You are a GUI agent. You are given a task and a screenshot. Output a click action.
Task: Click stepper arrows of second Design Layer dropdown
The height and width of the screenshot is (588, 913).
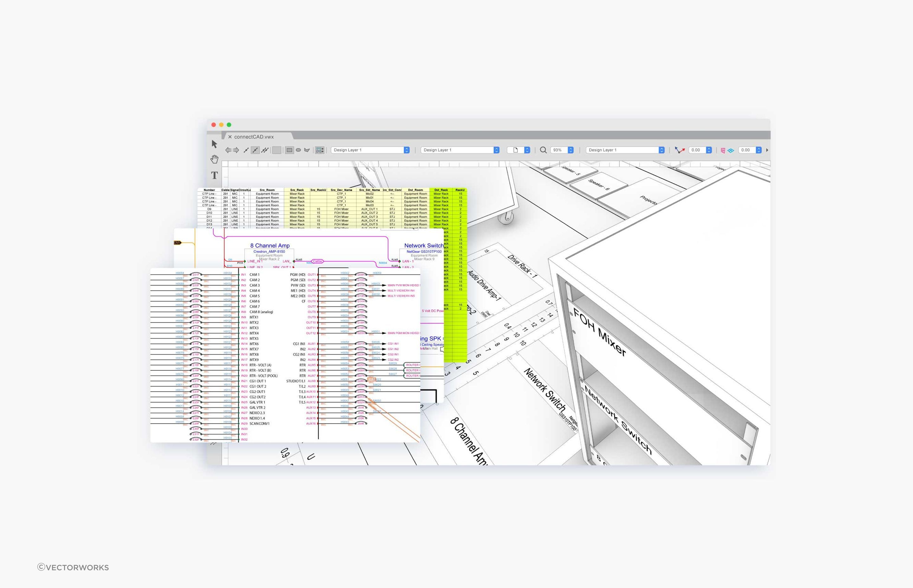pyautogui.click(x=496, y=150)
